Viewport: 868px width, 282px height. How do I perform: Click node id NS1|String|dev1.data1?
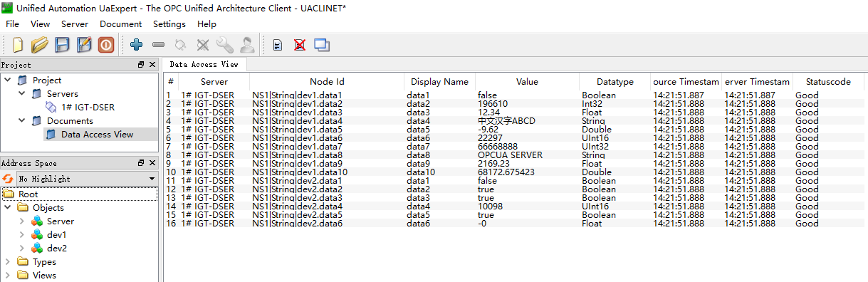click(297, 95)
